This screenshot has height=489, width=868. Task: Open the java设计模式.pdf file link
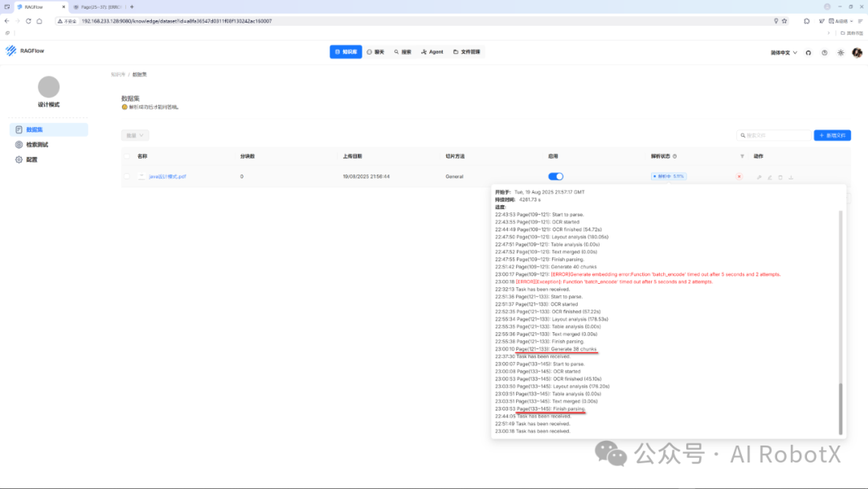point(167,177)
